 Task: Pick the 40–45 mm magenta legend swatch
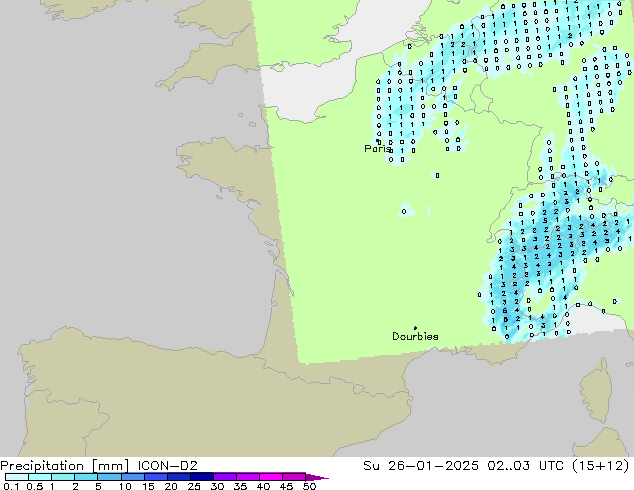271,477
